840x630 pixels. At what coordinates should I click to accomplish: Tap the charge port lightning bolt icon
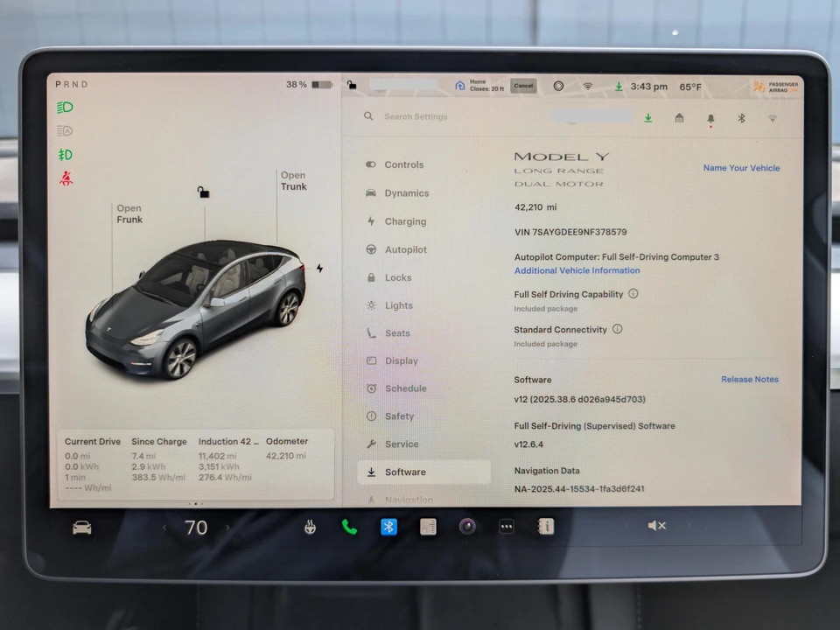pyautogui.click(x=319, y=268)
